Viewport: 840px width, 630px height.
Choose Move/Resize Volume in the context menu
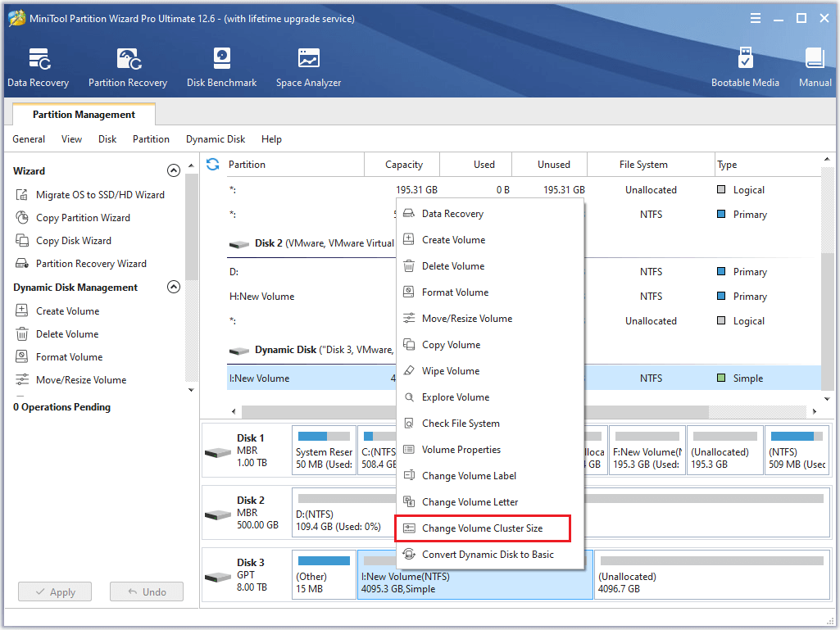(489, 319)
